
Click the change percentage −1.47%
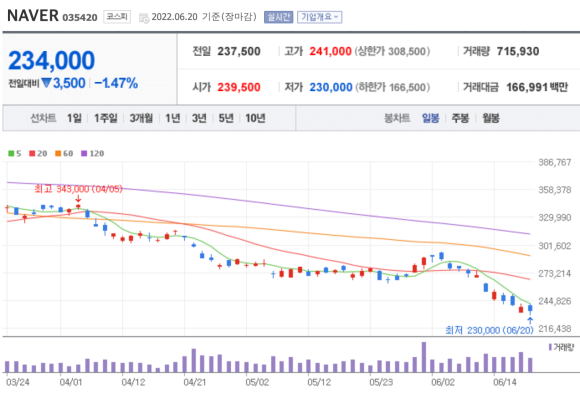[116, 83]
